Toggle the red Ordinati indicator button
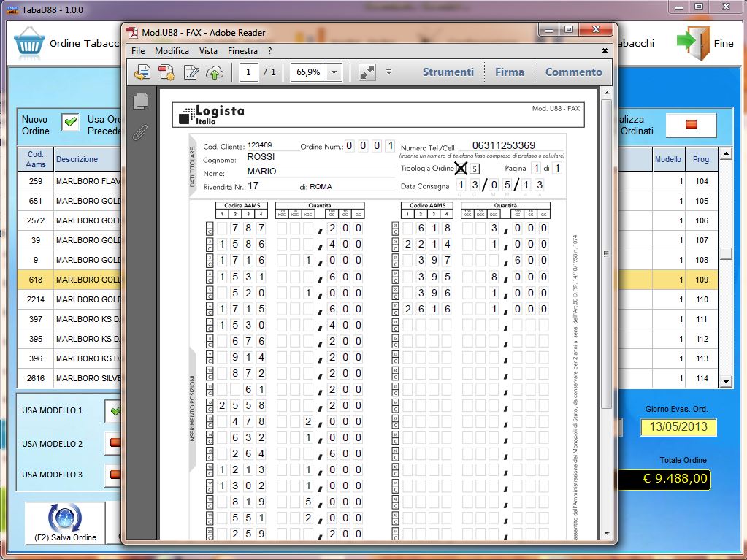The image size is (747, 560). coord(691,125)
